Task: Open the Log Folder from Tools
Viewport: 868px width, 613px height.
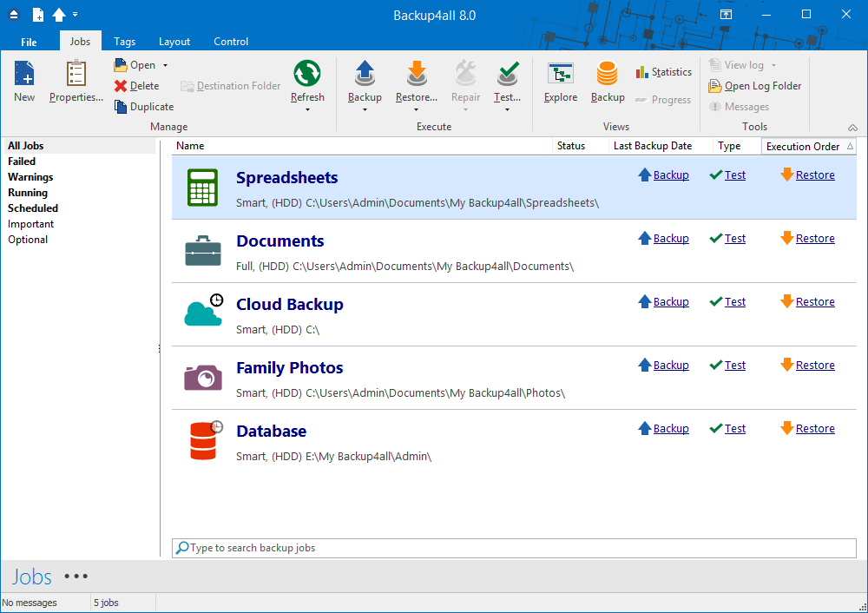Action: tap(755, 86)
